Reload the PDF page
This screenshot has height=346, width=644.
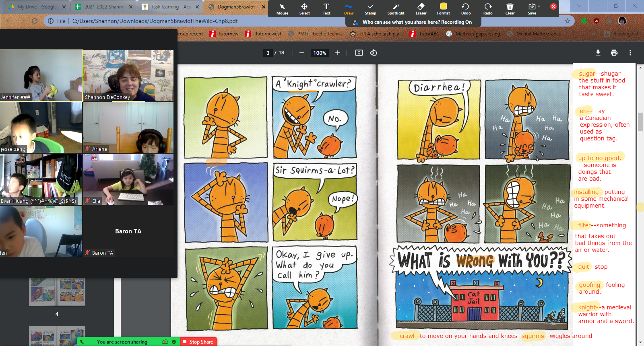(x=35, y=21)
